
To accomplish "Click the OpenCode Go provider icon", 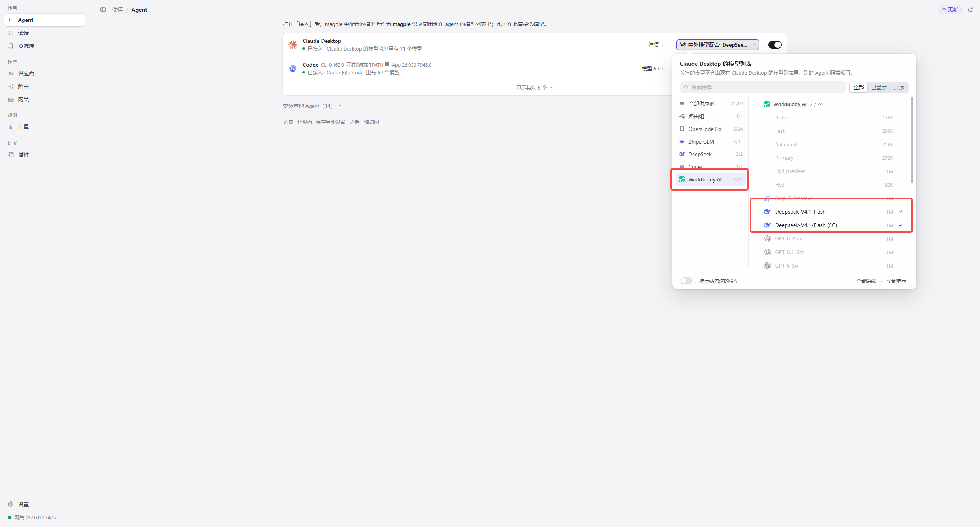I will tap(682, 129).
